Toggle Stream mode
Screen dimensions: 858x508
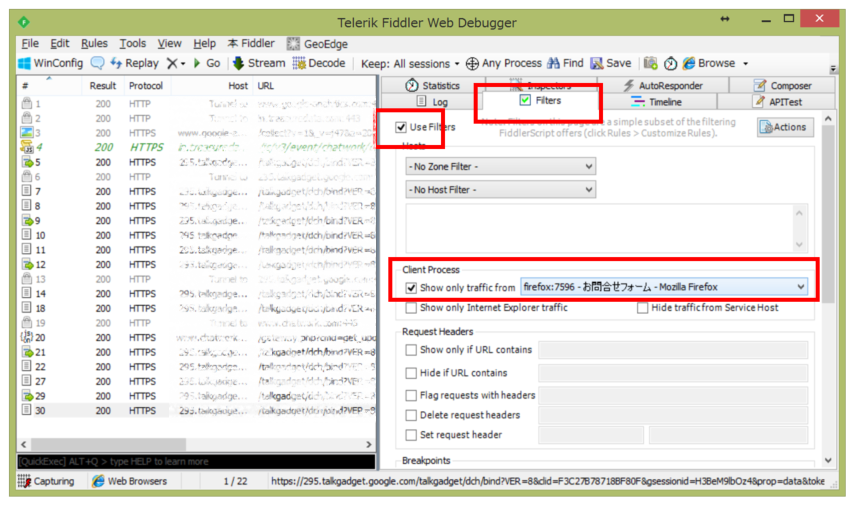[259, 64]
